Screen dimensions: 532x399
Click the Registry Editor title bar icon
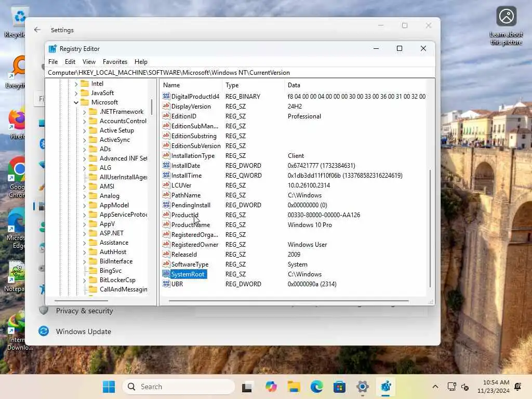tap(52, 49)
